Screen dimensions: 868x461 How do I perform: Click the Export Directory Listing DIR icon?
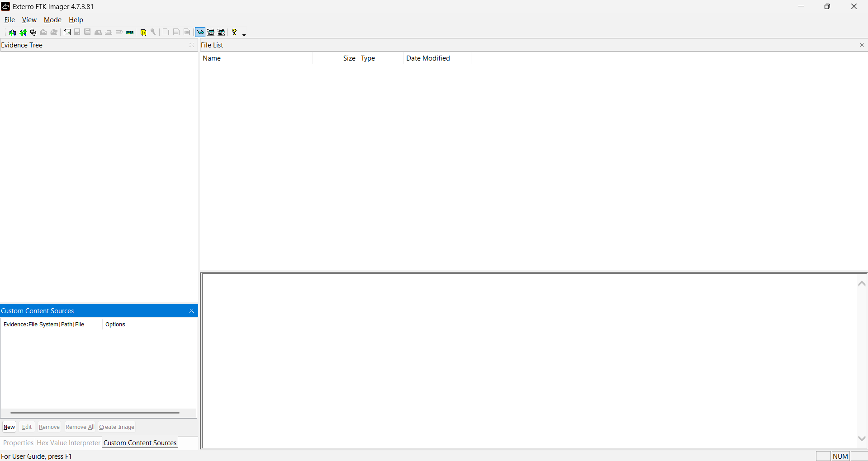pyautogui.click(x=187, y=32)
